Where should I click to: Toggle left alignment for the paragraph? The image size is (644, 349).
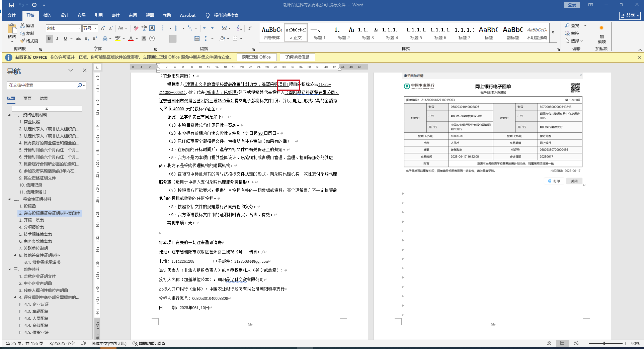point(165,39)
